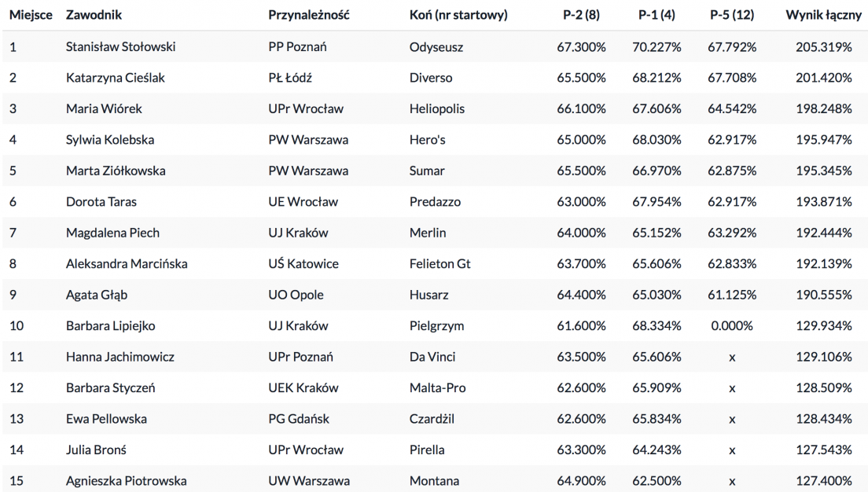Click the P-5 (12) column header
Viewport: 868px width, 492px height.
[x=732, y=15]
